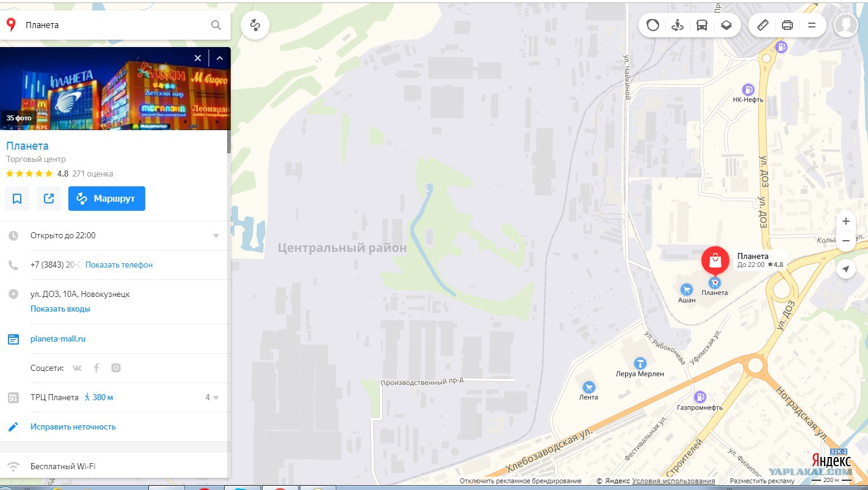Click Исправить неточность link
Viewport: 868px width, 490px height.
73,427
